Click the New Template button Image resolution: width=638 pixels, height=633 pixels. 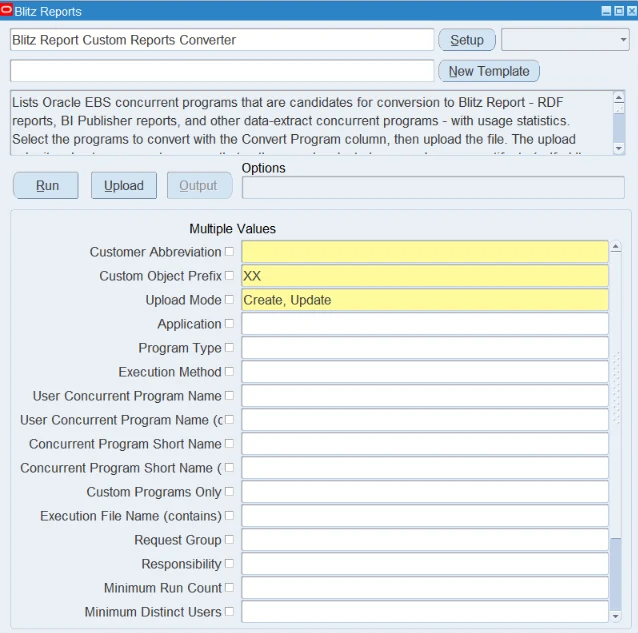(489, 71)
